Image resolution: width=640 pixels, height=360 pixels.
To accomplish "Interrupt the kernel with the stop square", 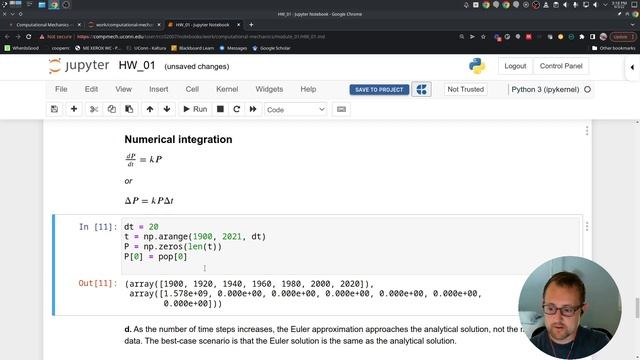I will (x=220, y=109).
